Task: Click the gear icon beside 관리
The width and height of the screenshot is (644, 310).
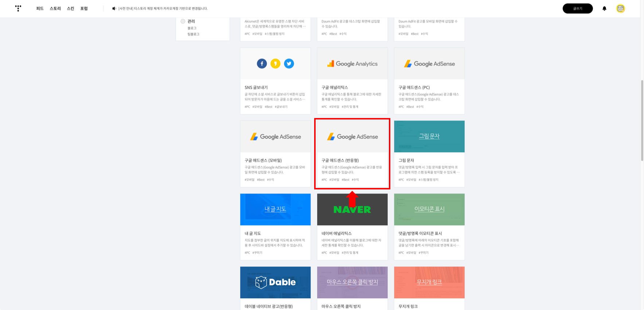Action: [183, 21]
